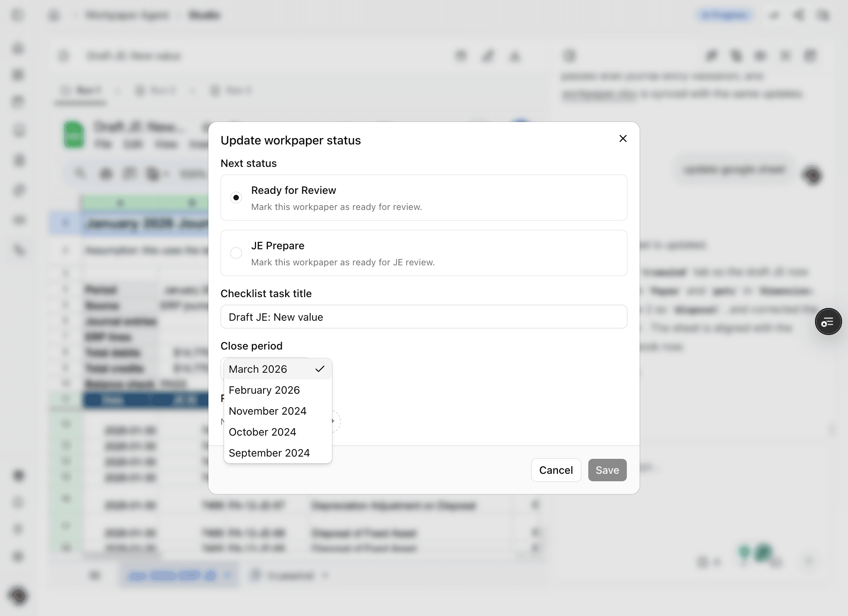Click the Save button
Screen dimensions: 848x616
607,470
